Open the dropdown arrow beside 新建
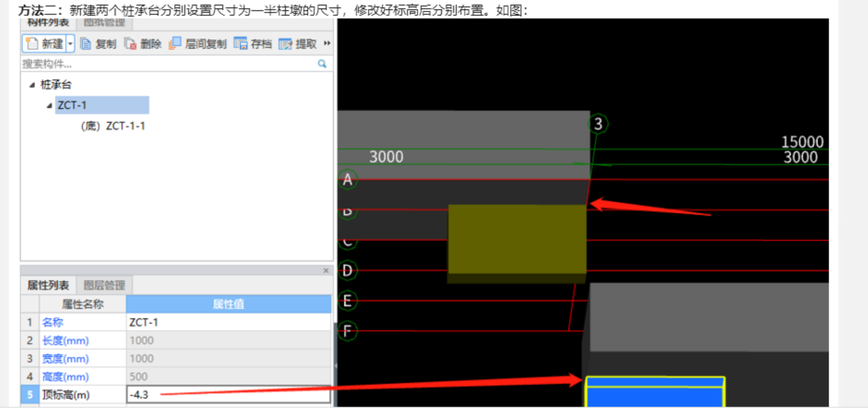 tap(70, 44)
